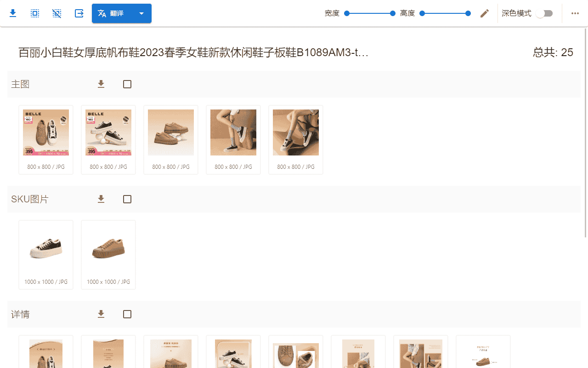
Task: Toggle the 深色模式 dark mode switch
Action: [x=544, y=13]
